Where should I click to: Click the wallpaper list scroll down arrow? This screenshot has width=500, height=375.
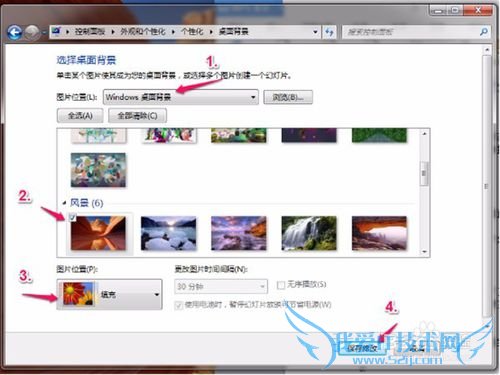click(x=424, y=252)
